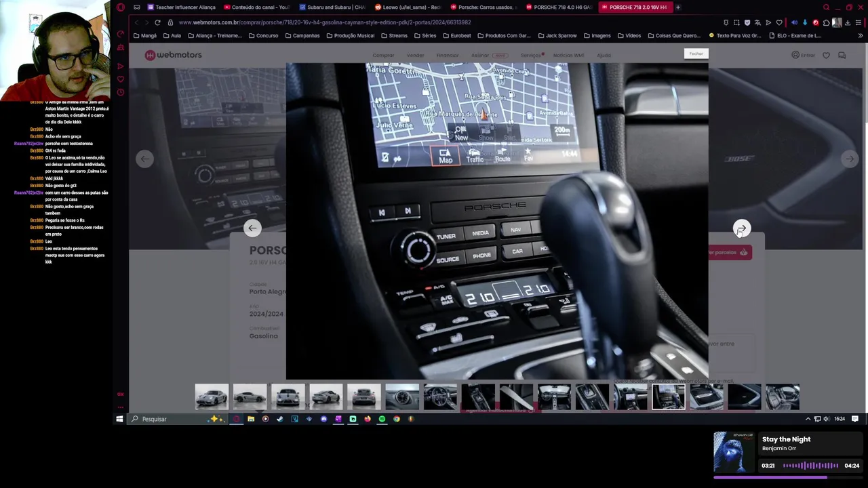Viewport: 868px width, 488px height.
Task: Click the toolbar heart bookmark icon
Action: click(x=779, y=22)
